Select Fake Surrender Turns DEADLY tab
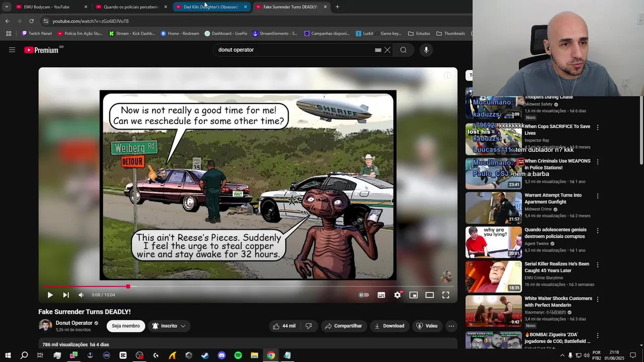This screenshot has height=362, width=644. pos(291,7)
